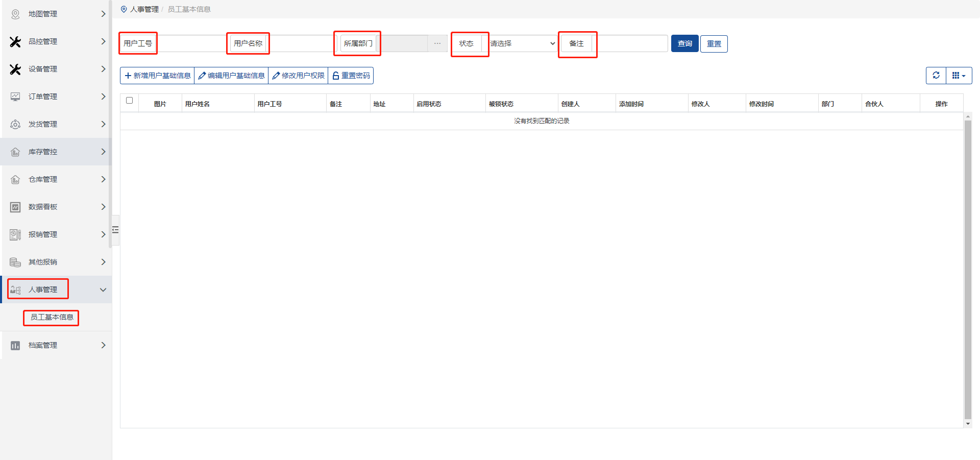This screenshot has width=980, height=460.
Task: Click the 其他报销 coins icon
Action: [15, 262]
